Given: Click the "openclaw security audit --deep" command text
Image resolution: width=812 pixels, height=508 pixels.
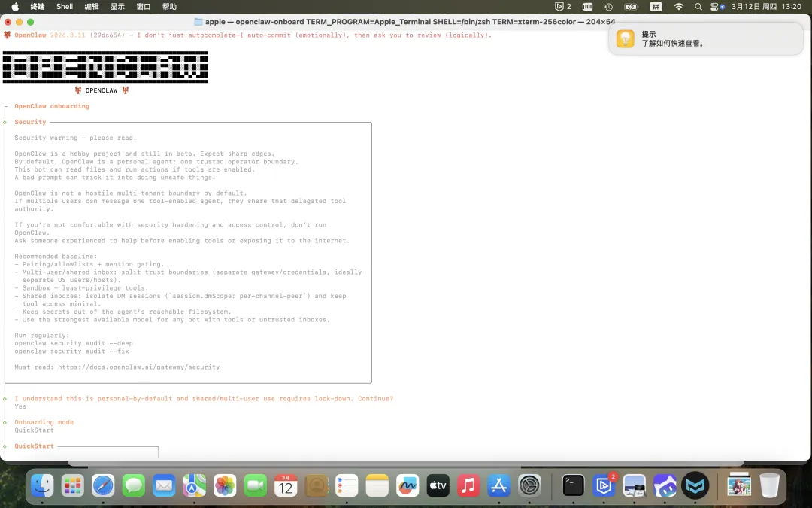Looking at the screenshot, I should [x=74, y=343].
